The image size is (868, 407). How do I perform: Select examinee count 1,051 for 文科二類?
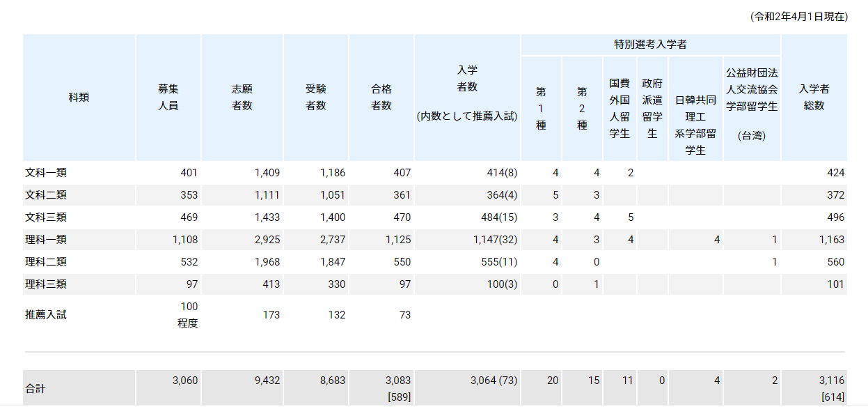332,195
